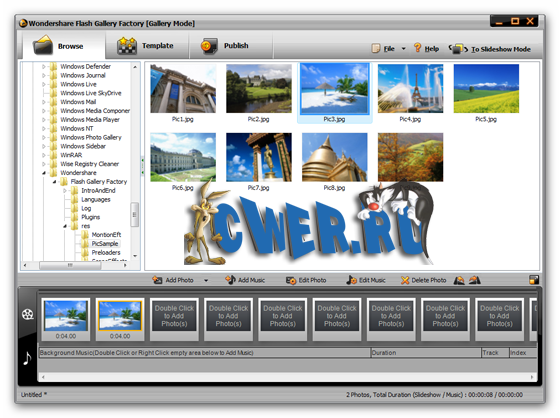Select thumbnail Pic2.jpg

coord(259,89)
